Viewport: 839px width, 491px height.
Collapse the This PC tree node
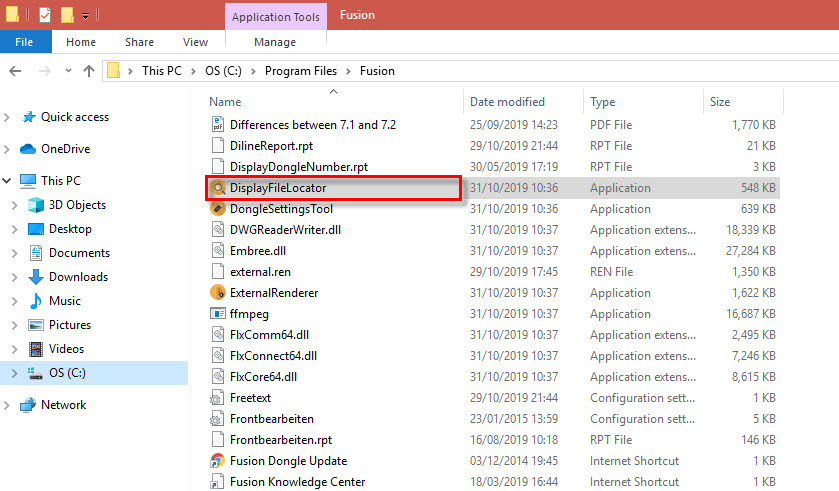[x=7, y=181]
